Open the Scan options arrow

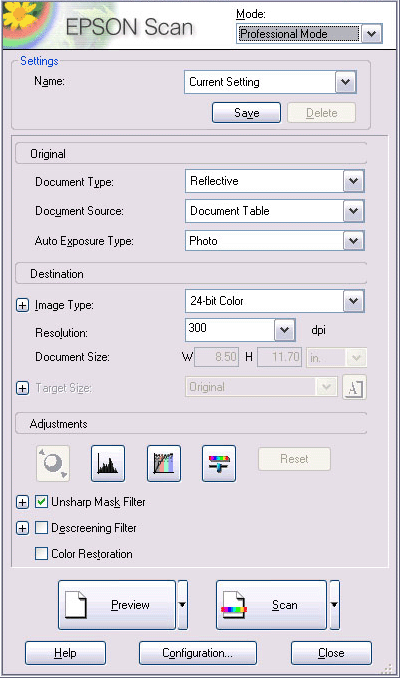point(334,604)
